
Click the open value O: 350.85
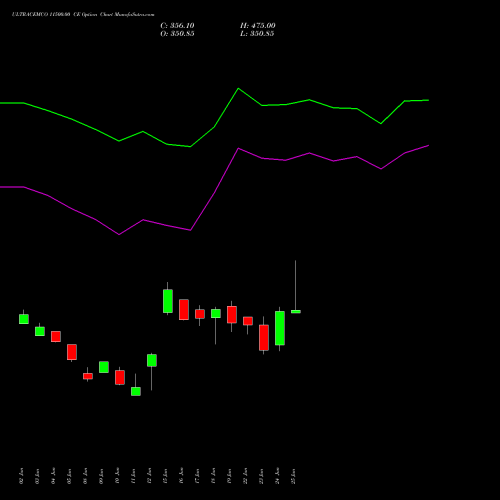177,34
